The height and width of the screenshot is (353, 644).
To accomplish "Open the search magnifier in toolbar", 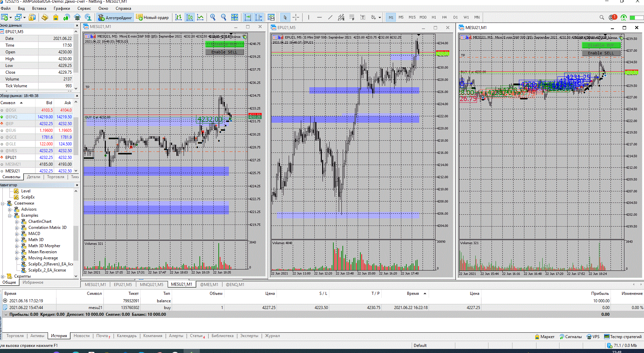I will pyautogui.click(x=602, y=17).
